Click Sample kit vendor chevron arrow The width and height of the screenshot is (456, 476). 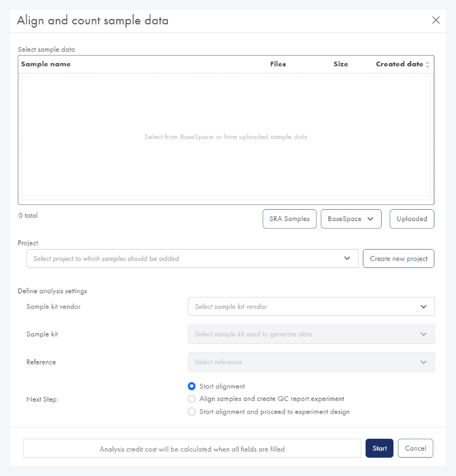tap(424, 307)
